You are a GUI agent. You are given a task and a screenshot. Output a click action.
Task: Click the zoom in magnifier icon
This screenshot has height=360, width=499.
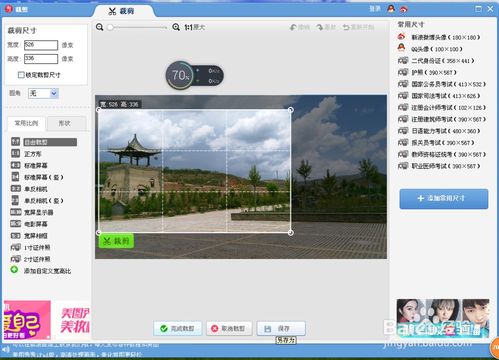tap(176, 27)
